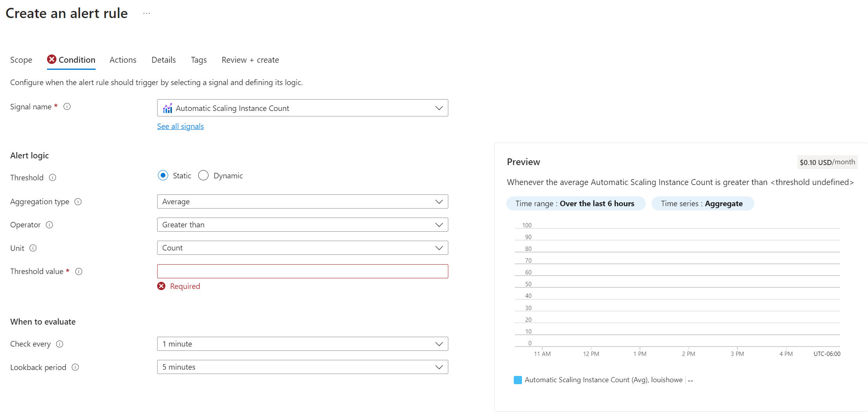Click the Threshold value info icon

pos(79,271)
